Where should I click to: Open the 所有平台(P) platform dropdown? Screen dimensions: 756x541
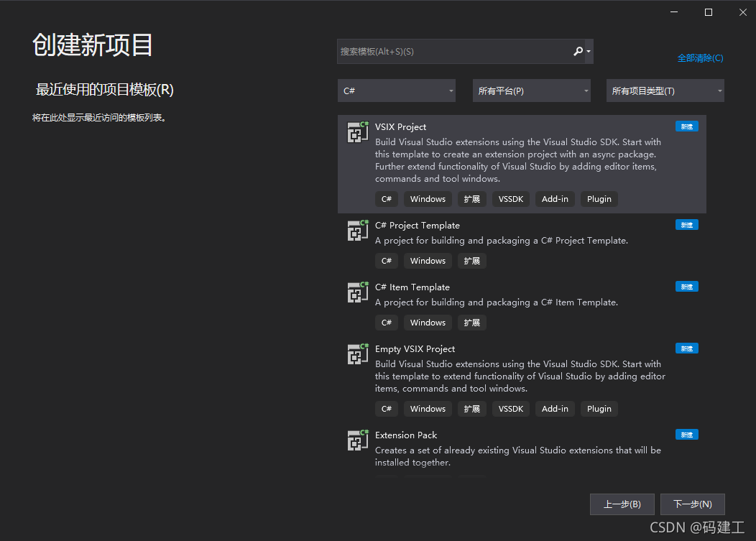click(x=531, y=91)
